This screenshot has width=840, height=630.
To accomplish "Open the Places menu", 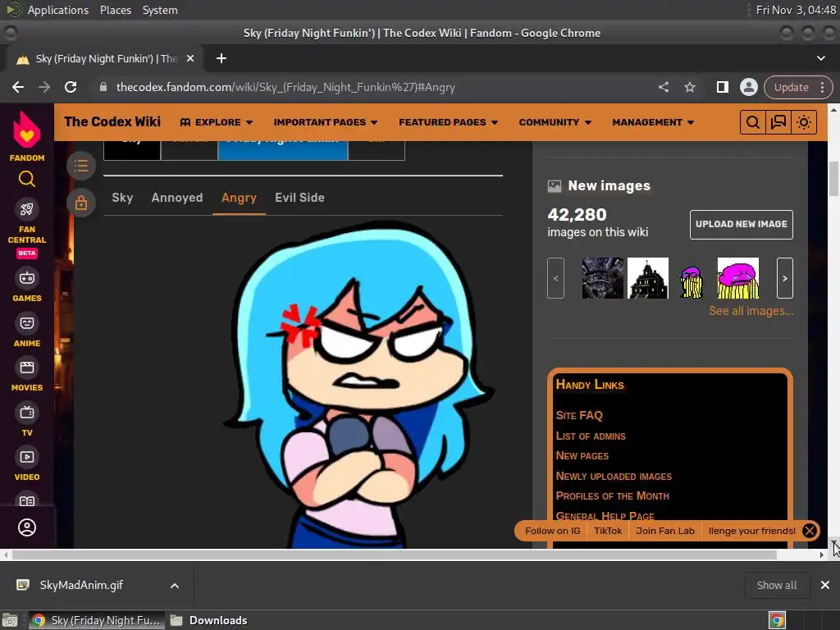I will (x=115, y=10).
